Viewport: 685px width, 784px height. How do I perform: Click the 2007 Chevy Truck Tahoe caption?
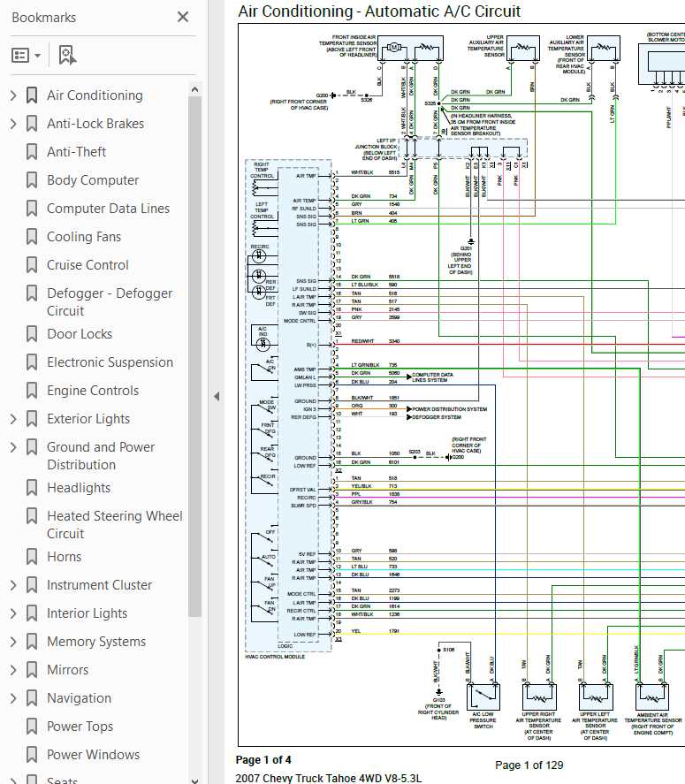point(329,779)
